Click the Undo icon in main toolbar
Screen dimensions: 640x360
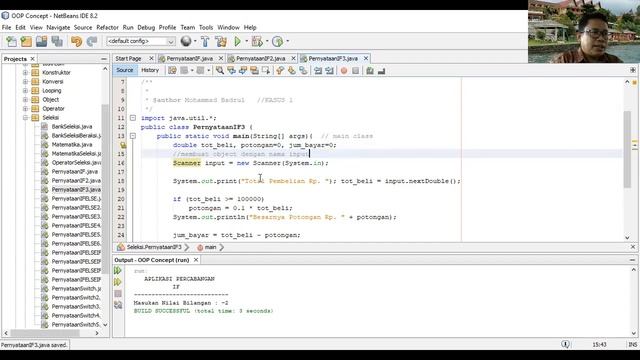pos(76,41)
